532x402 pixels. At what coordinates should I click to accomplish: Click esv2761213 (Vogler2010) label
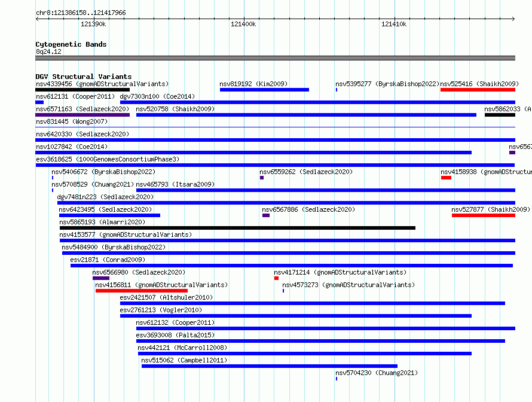pos(161,310)
